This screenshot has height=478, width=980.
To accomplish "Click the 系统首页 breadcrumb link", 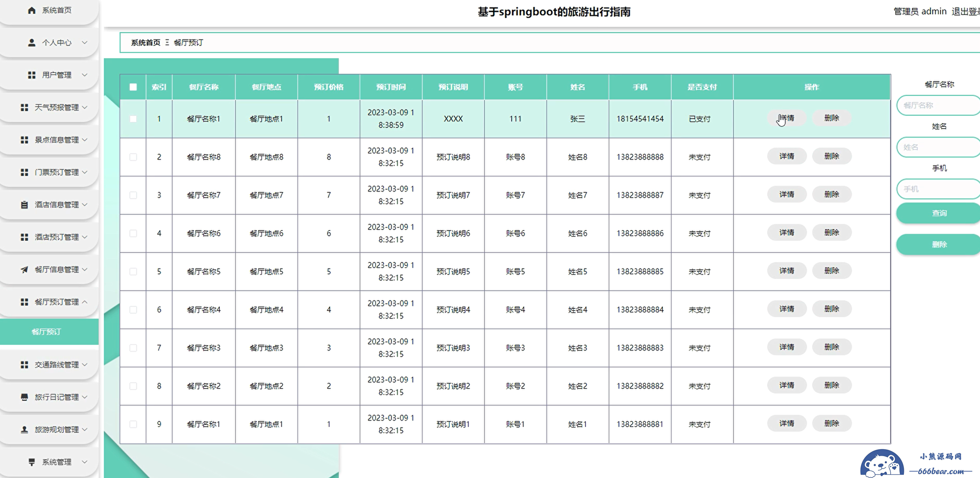I will 146,43.
